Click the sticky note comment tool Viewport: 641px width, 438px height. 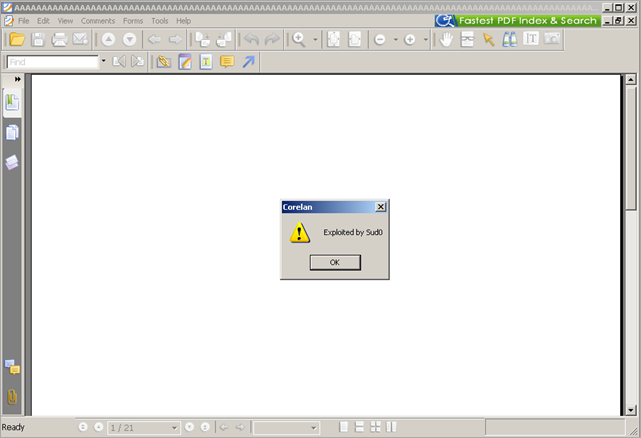point(227,62)
